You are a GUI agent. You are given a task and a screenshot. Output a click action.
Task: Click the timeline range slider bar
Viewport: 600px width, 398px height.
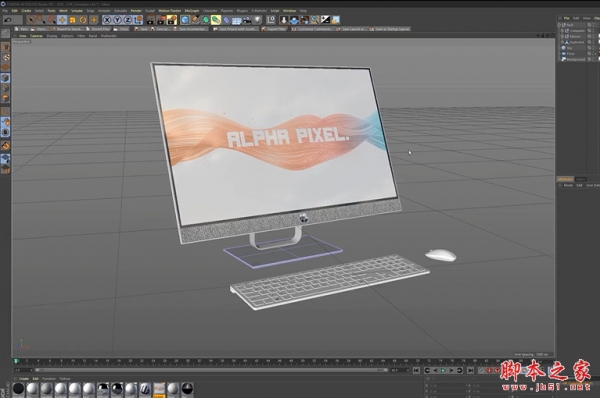tap(212, 370)
